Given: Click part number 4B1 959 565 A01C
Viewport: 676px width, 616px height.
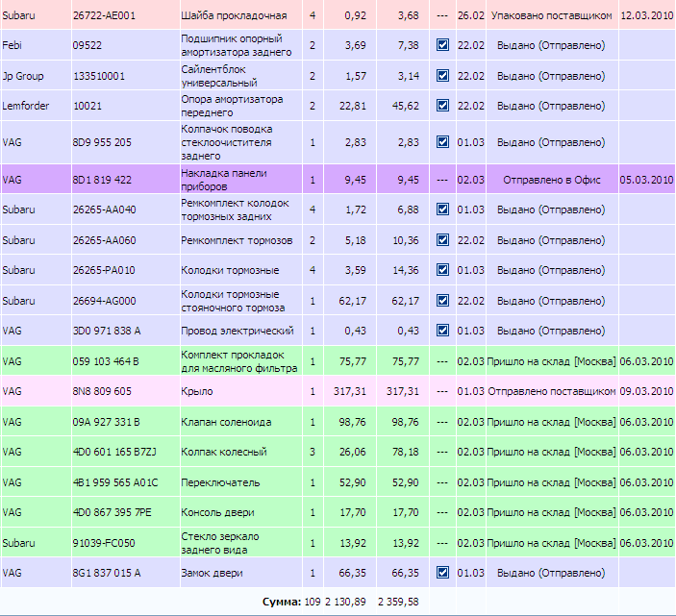Looking at the screenshot, I should (x=115, y=482).
